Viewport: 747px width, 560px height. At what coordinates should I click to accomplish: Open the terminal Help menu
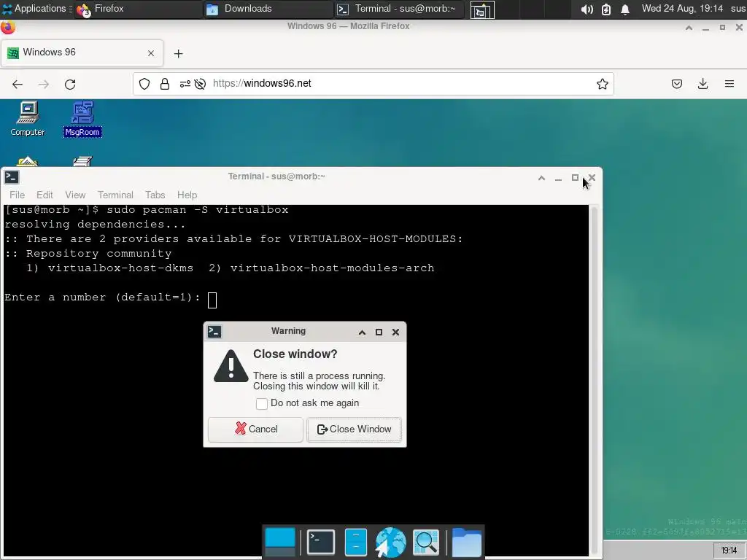[187, 195]
